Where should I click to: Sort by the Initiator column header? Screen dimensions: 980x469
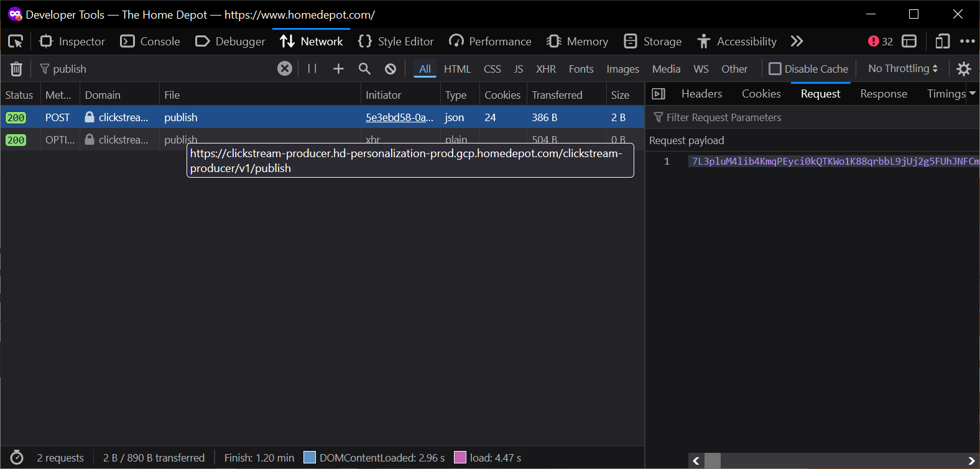coord(400,95)
